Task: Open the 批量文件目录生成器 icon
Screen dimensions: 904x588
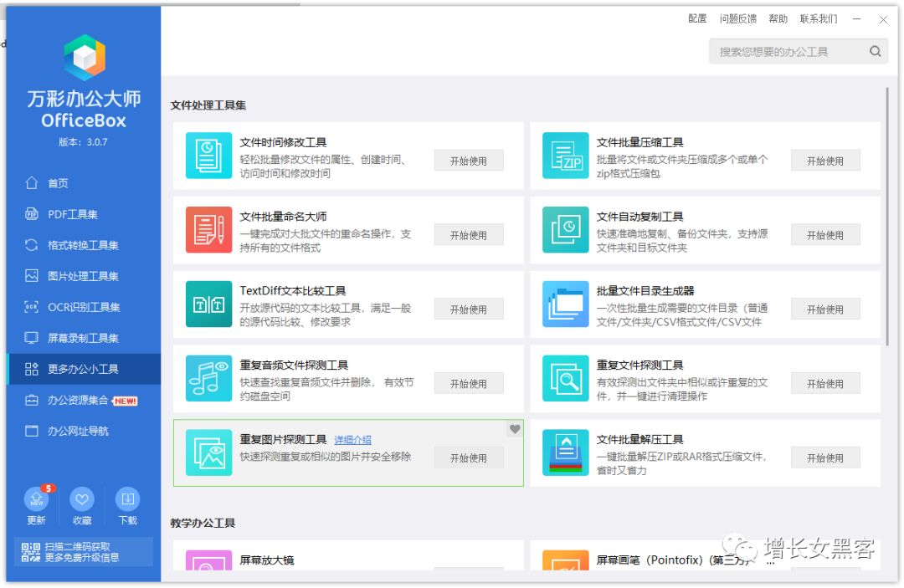Action: [x=566, y=304]
